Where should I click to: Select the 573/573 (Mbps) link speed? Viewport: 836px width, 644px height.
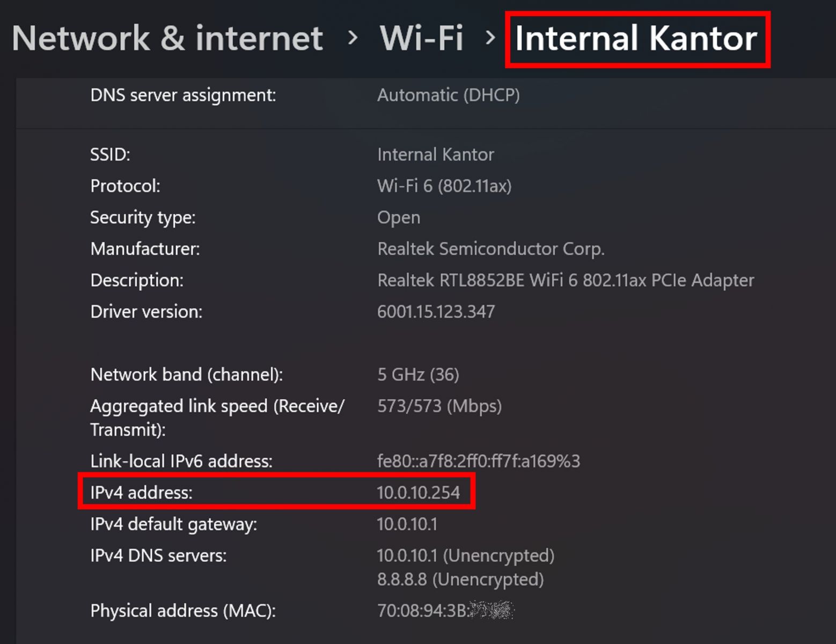[439, 406]
